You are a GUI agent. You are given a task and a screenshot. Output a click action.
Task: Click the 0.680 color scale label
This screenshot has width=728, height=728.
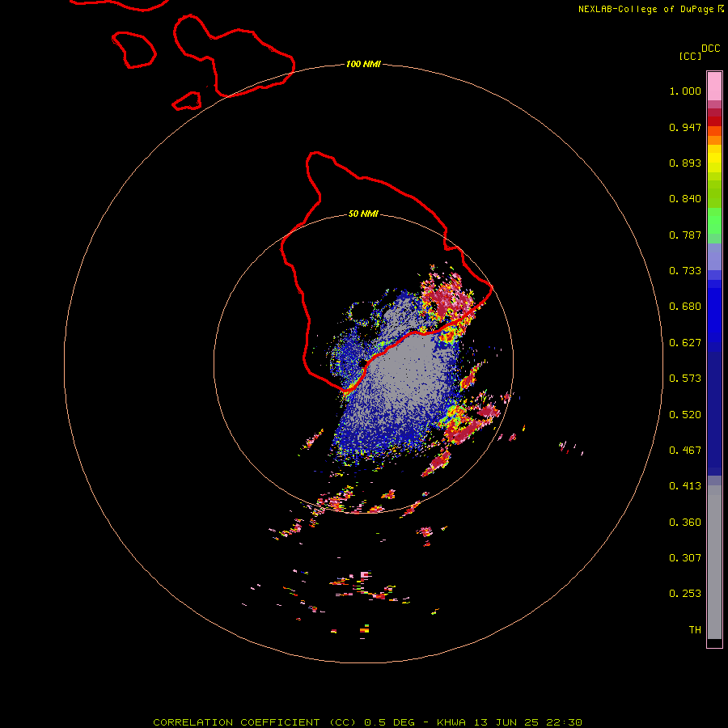(685, 307)
